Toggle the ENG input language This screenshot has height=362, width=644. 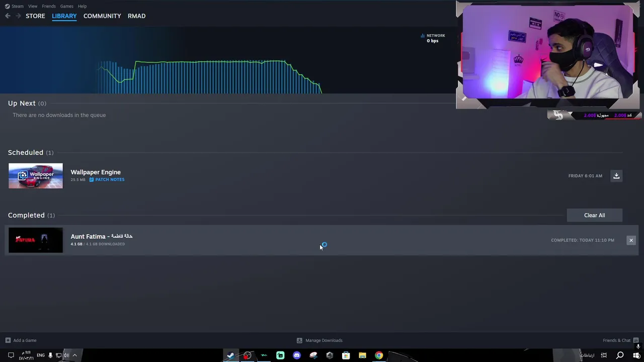[41, 355]
